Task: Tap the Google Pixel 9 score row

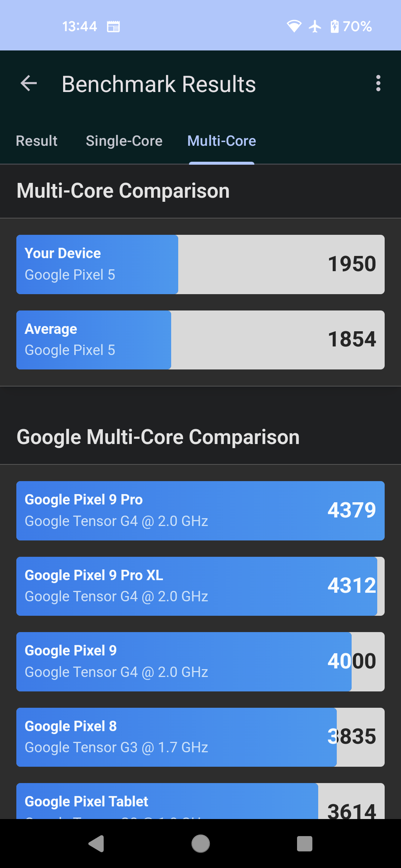Action: (x=200, y=662)
